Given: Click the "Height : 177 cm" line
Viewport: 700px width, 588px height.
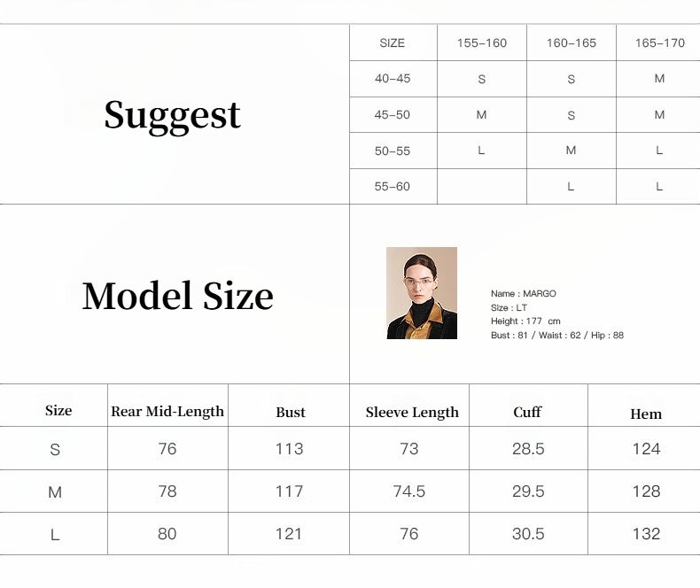Looking at the screenshot, I should pos(525,321).
